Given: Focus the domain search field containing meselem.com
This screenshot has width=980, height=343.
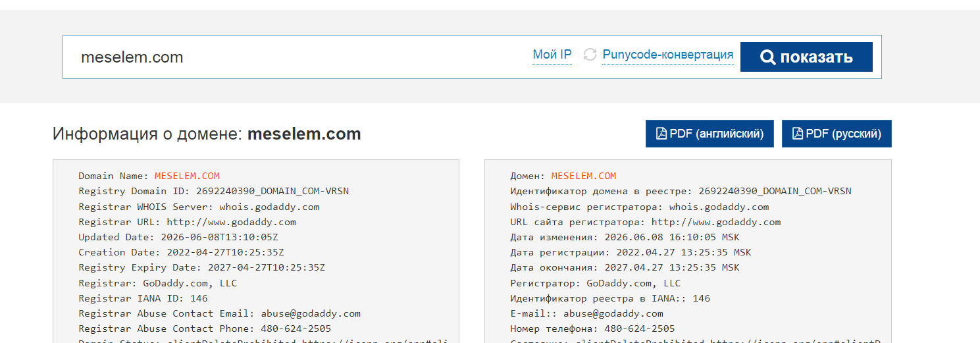Looking at the screenshot, I should [x=296, y=57].
